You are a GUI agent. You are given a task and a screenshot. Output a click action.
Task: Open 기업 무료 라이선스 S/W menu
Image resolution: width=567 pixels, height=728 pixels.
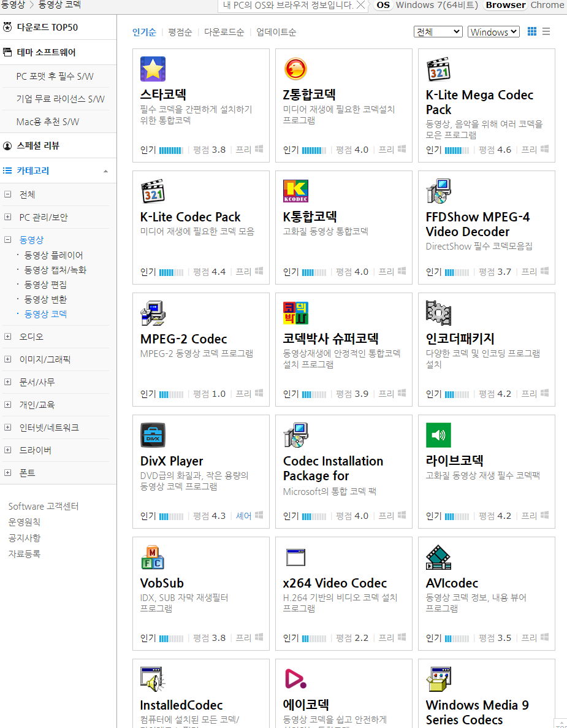pyautogui.click(x=60, y=99)
